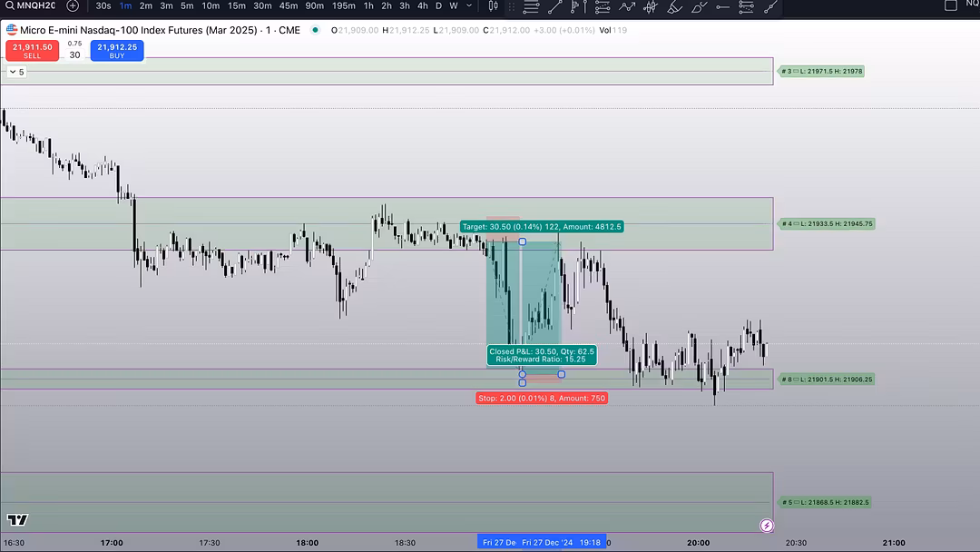Select the 1m timeframe

coord(125,6)
